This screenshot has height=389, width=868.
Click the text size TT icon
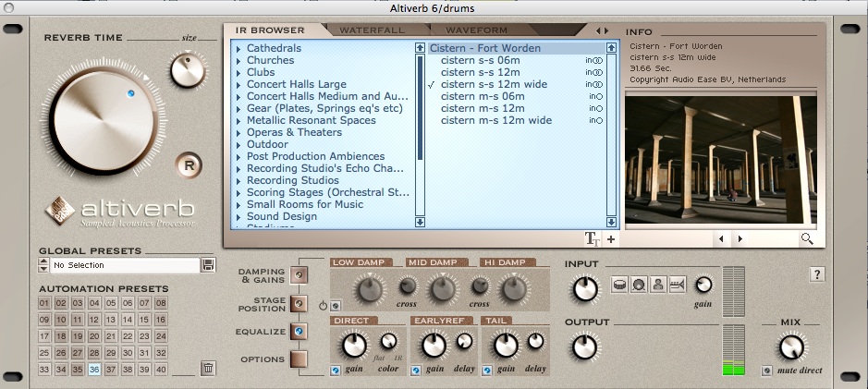(593, 239)
